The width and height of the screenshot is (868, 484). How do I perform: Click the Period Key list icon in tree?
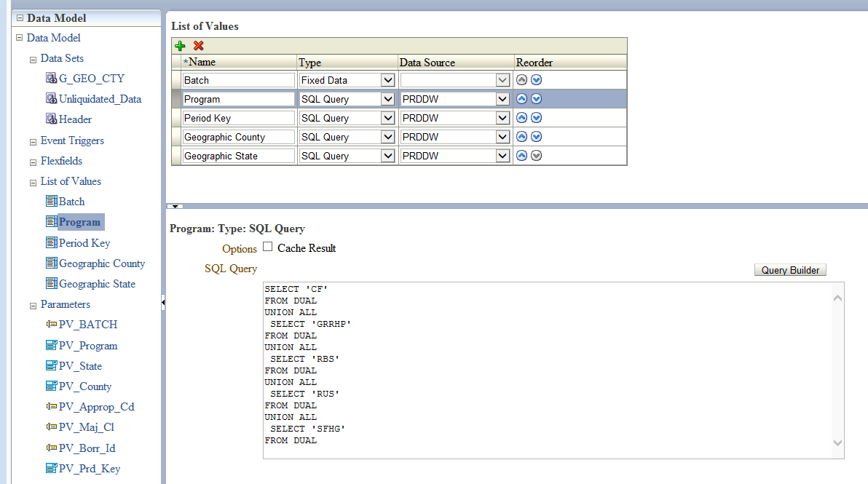[x=52, y=243]
